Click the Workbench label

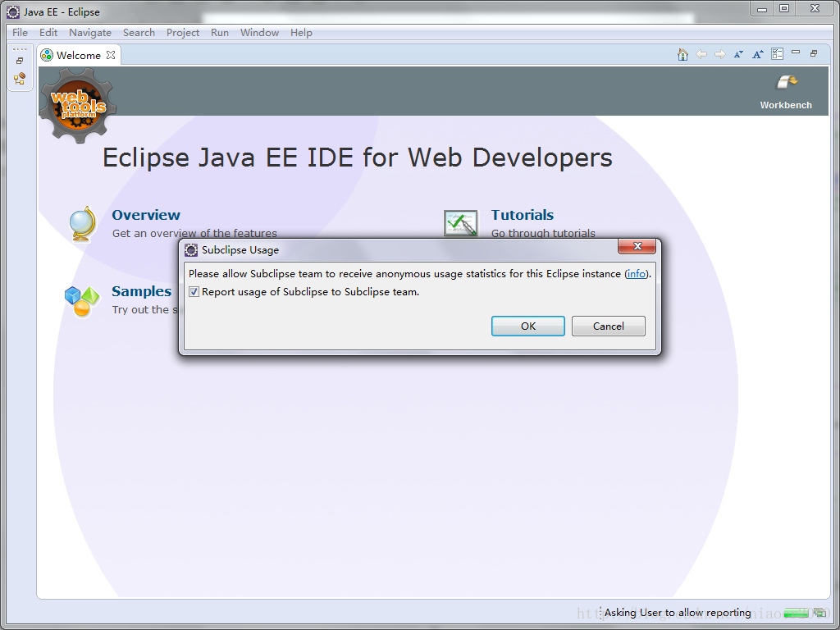[x=786, y=105]
